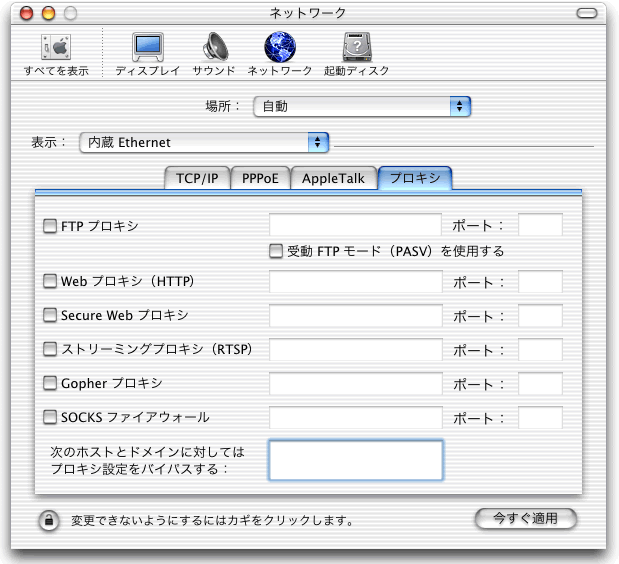Screen dimensions: 619x564
Task: Click the padlock icon to prevent changes
Action: (x=47, y=520)
